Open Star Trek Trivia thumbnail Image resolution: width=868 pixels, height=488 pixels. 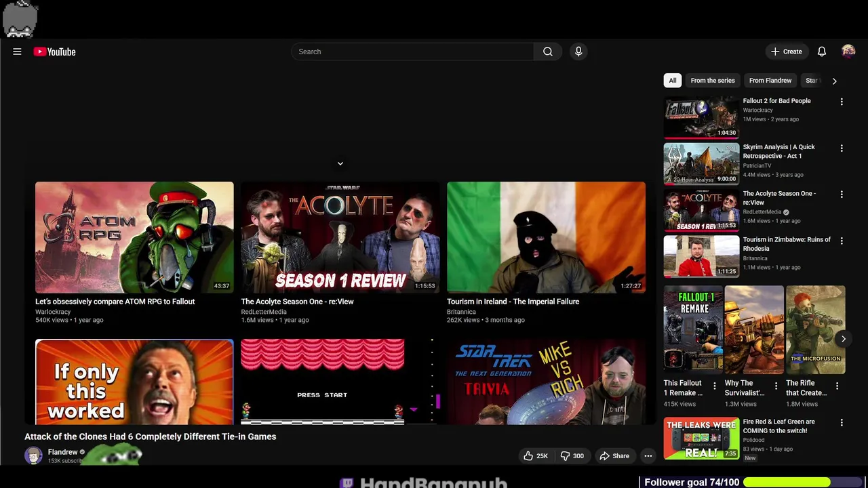click(x=546, y=382)
